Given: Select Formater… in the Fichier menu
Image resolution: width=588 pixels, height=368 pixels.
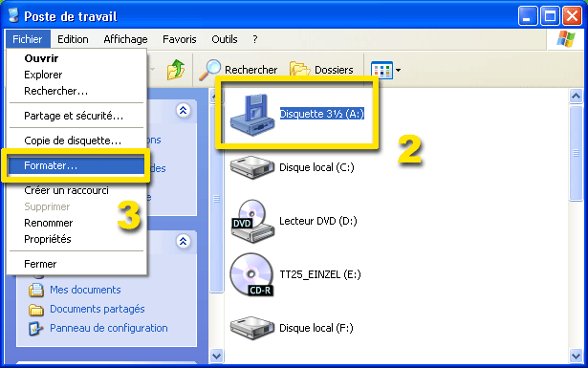Looking at the screenshot, I should [76, 165].
